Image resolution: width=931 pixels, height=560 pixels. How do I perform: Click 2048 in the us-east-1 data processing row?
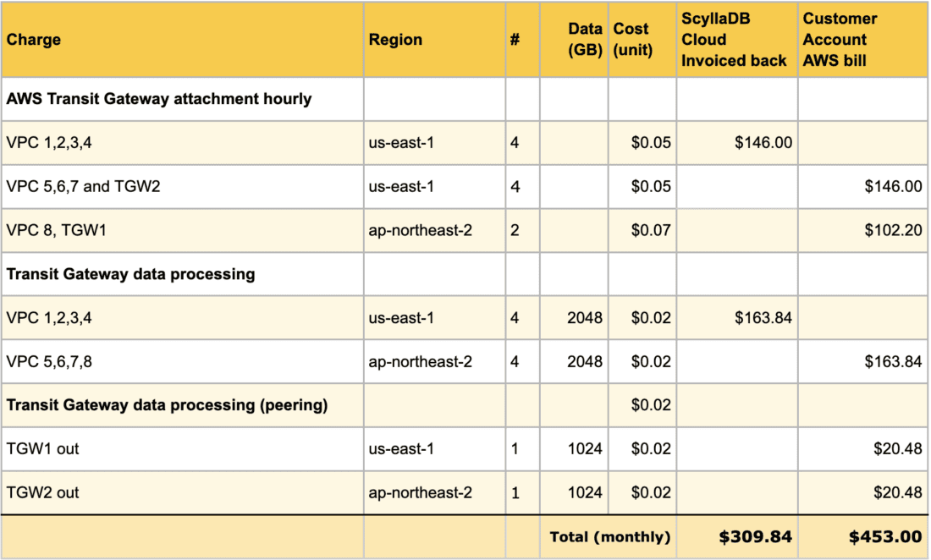[574, 318]
